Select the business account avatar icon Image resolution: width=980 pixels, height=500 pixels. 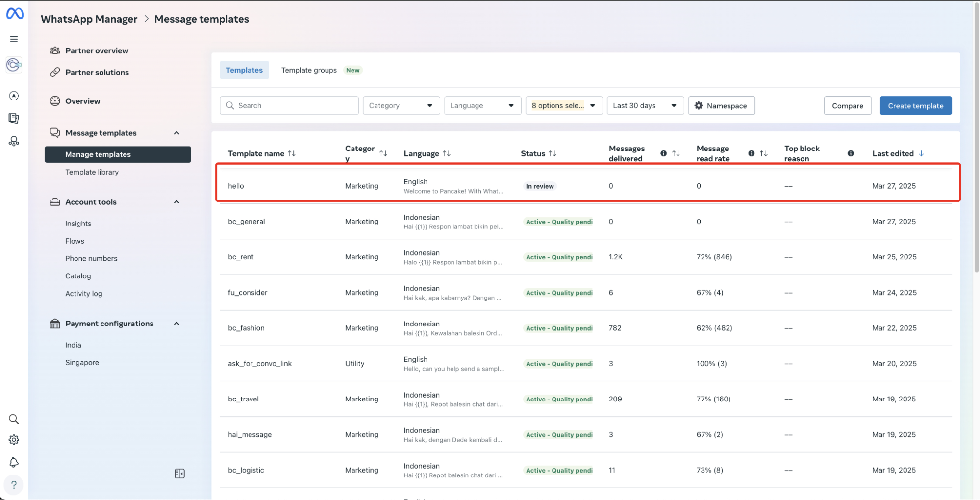[x=14, y=65]
